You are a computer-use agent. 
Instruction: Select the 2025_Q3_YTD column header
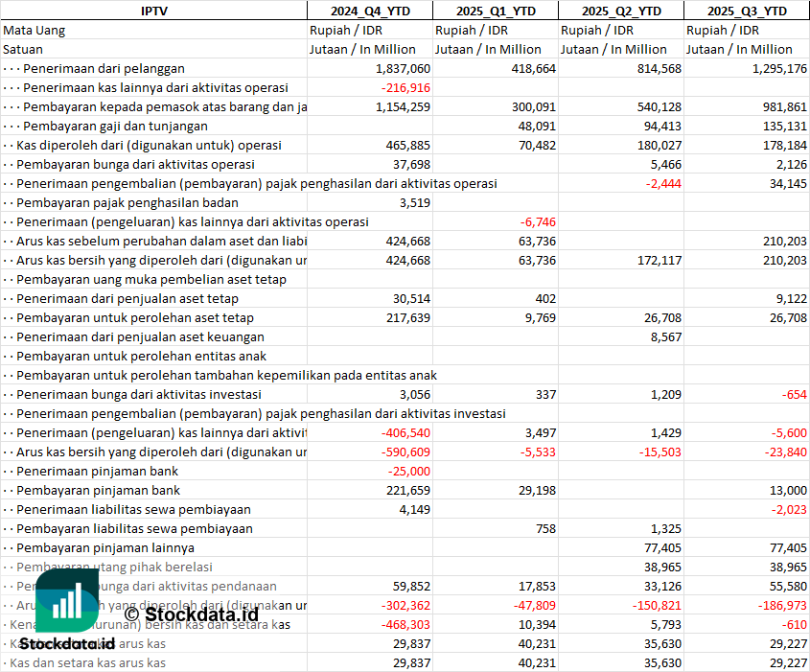[x=747, y=11]
